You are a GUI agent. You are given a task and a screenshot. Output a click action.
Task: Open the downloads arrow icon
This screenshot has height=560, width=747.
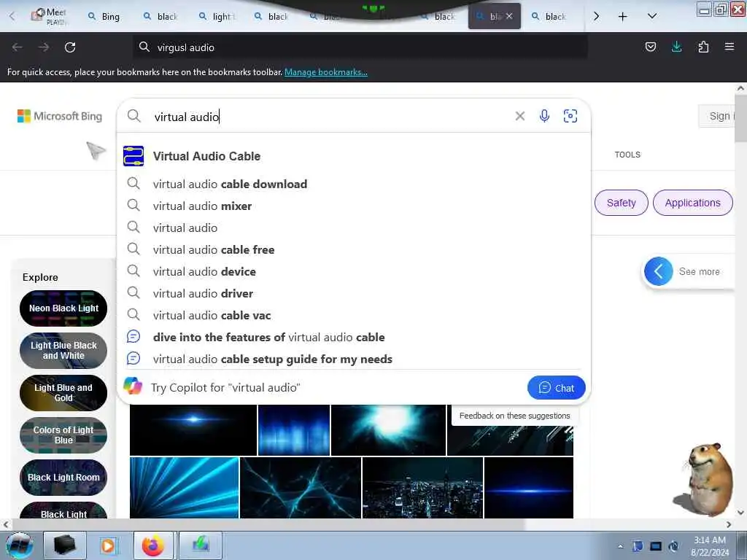tap(676, 47)
